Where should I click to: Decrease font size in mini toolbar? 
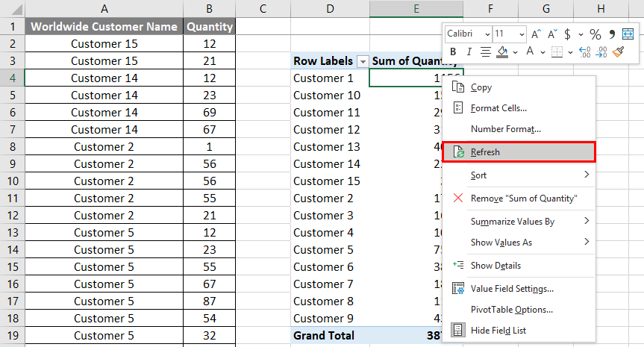pos(552,34)
